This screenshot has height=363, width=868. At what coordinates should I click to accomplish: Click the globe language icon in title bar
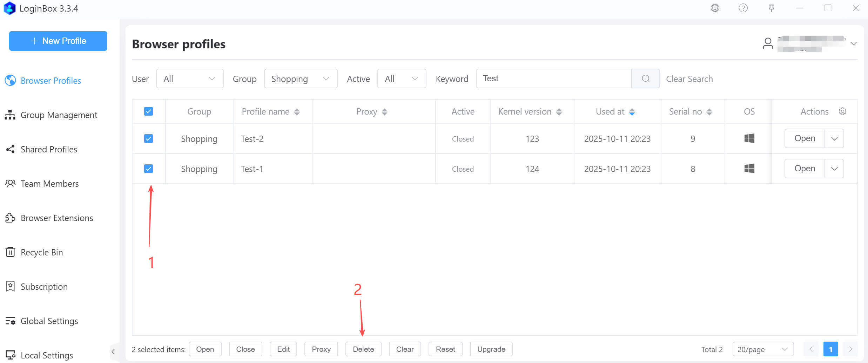[715, 8]
